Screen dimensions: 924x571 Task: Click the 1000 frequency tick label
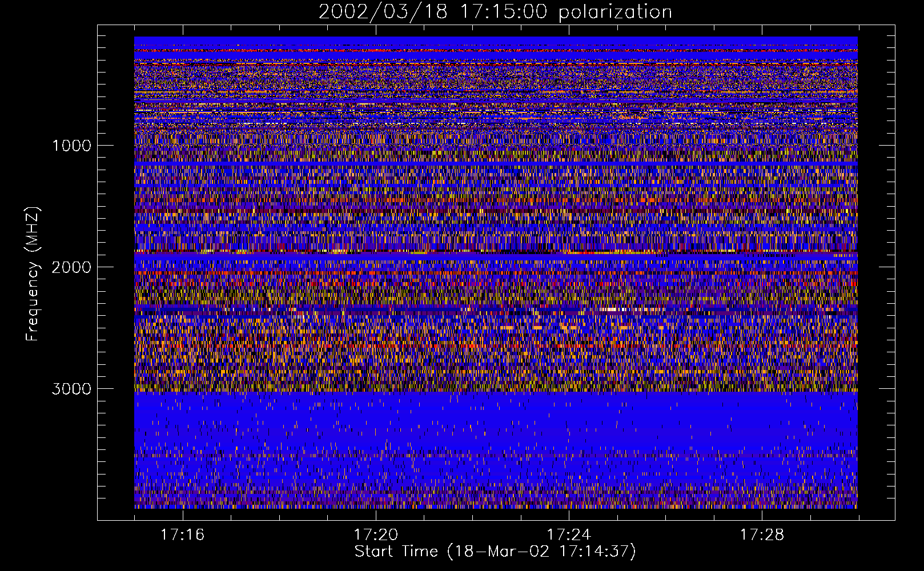tap(72, 146)
